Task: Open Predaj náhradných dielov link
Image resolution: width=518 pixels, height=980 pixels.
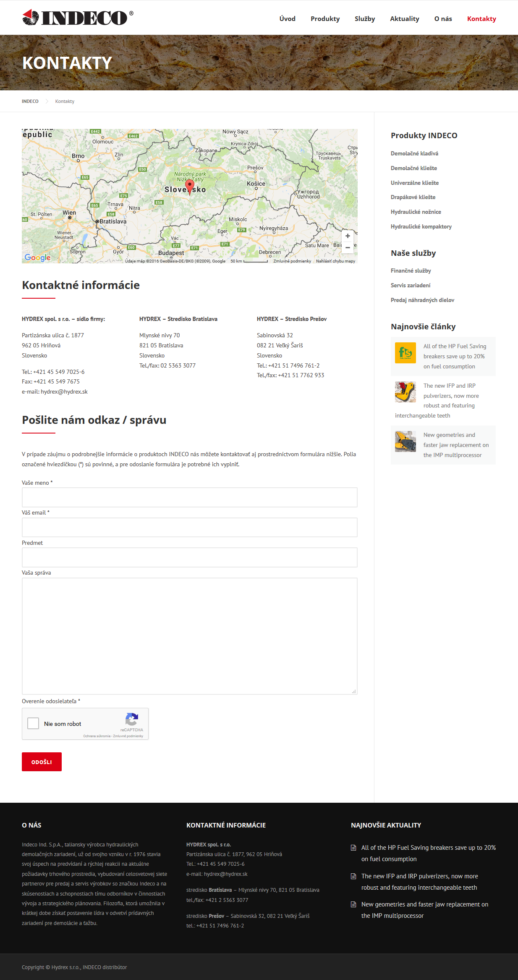Action: pos(422,300)
